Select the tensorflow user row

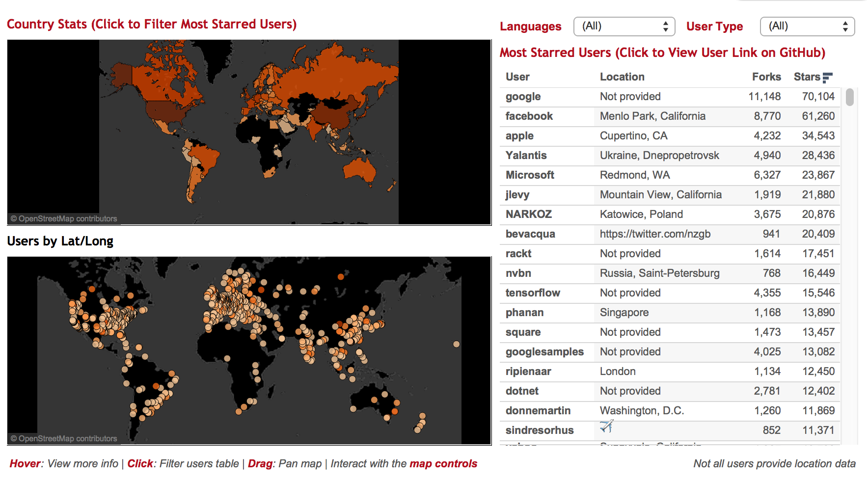(670, 293)
